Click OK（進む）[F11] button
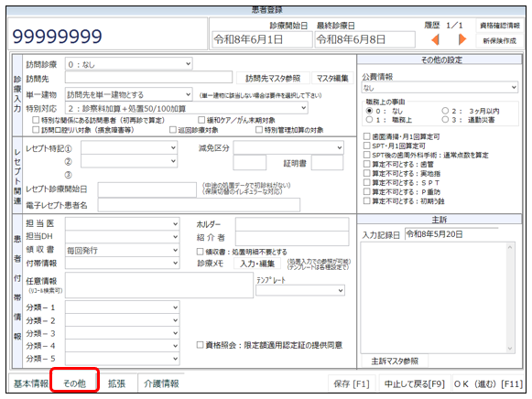This screenshot has height=399, width=532. 488,383
